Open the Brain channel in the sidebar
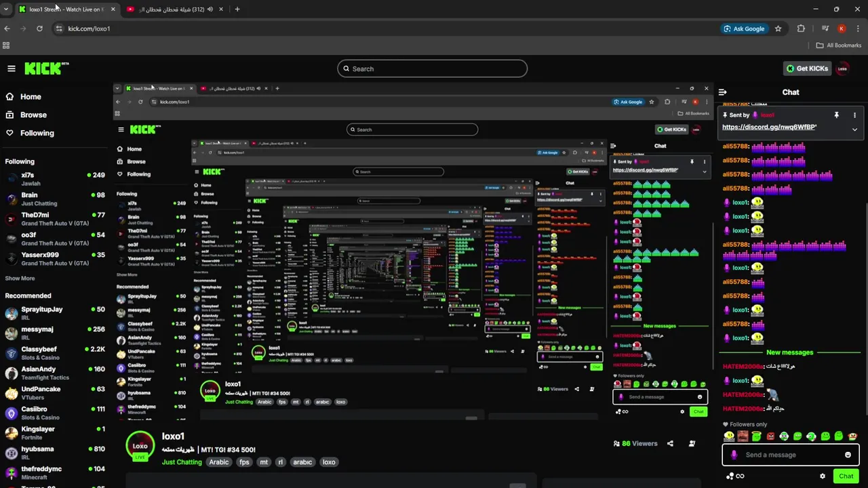 point(54,199)
